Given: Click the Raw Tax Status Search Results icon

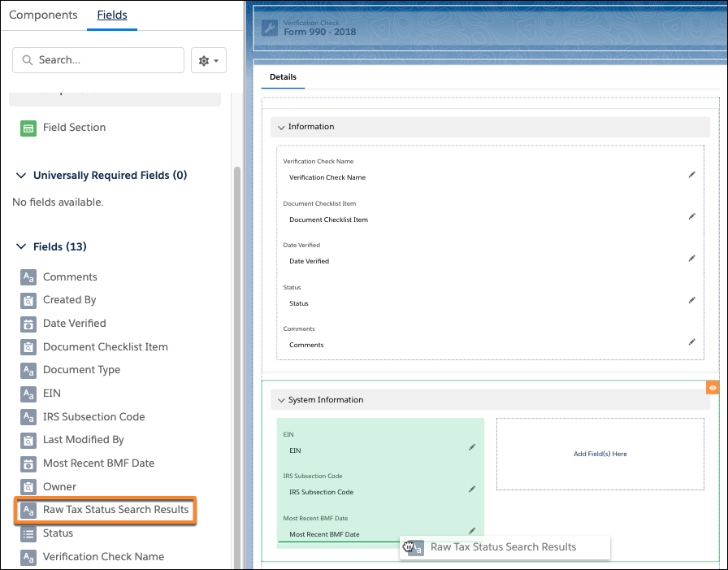Looking at the screenshot, I should coord(28,510).
